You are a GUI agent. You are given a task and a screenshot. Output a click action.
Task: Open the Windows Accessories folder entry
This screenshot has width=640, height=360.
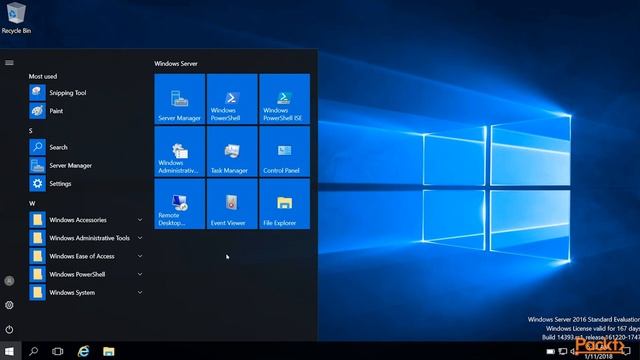coord(86,220)
